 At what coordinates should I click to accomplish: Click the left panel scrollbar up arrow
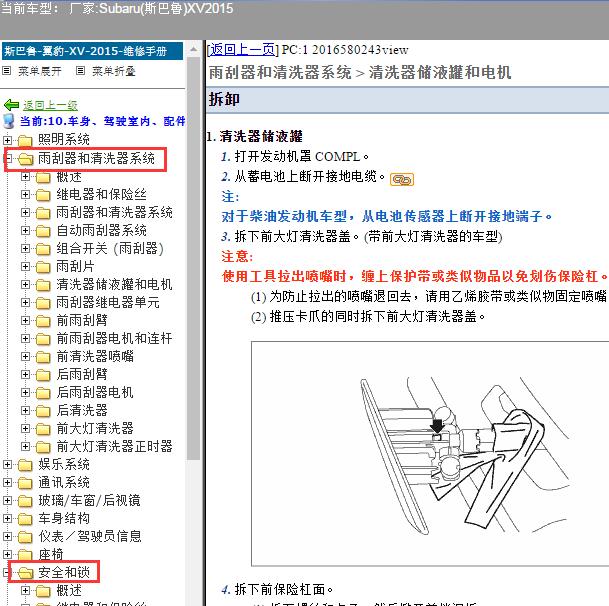pos(193,49)
